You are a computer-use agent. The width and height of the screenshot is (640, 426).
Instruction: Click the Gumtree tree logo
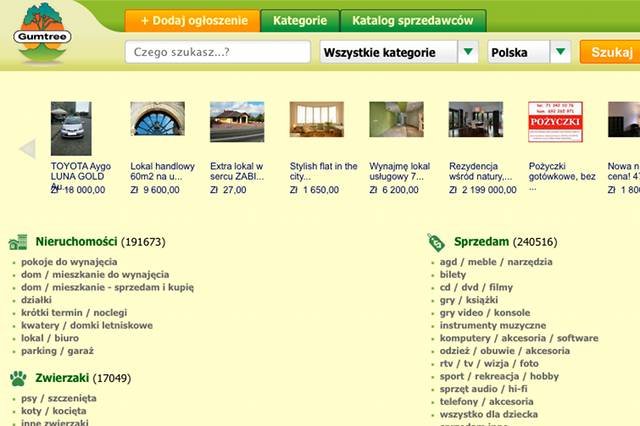coord(42,33)
